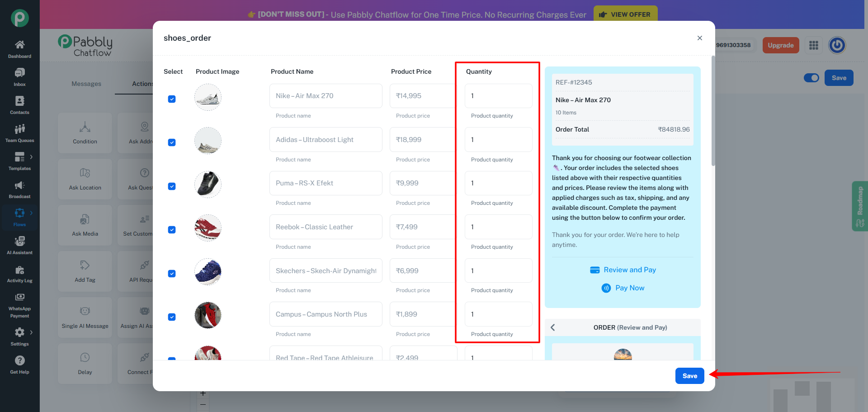Add a Condition action block
The height and width of the screenshot is (412, 868).
(x=85, y=133)
